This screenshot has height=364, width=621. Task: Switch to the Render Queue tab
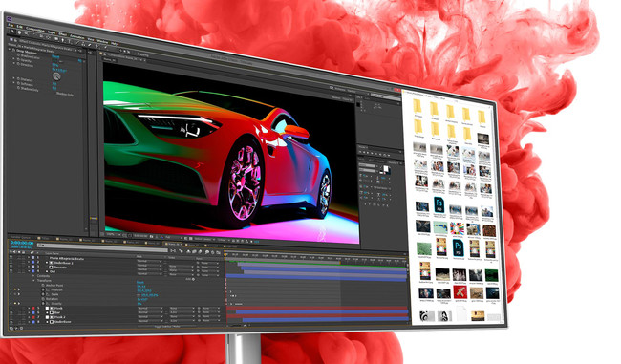pos(21,238)
